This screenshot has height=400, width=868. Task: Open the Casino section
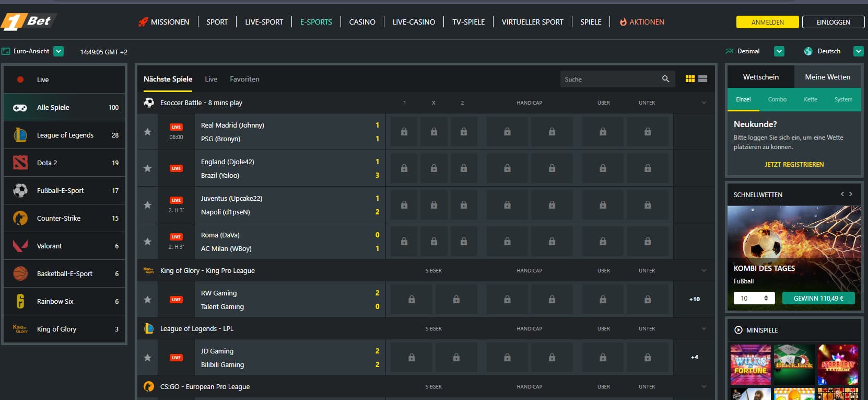coord(362,22)
